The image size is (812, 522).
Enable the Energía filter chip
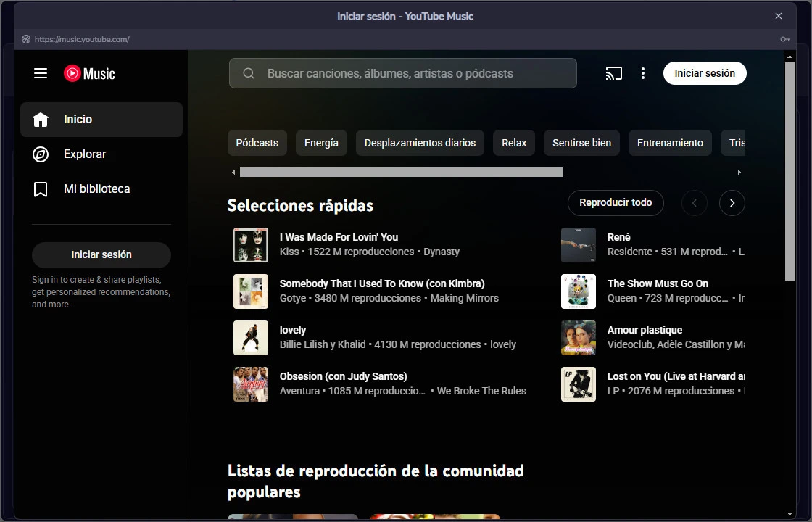321,143
